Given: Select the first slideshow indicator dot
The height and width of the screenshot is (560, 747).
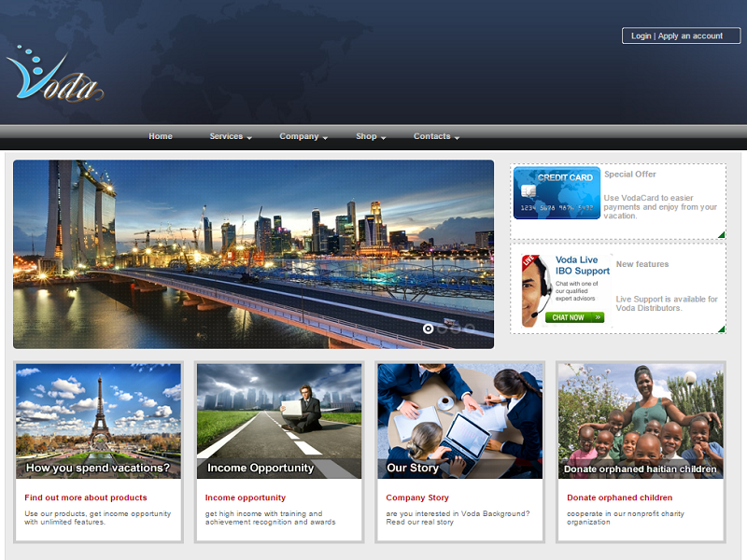Looking at the screenshot, I should (429, 329).
